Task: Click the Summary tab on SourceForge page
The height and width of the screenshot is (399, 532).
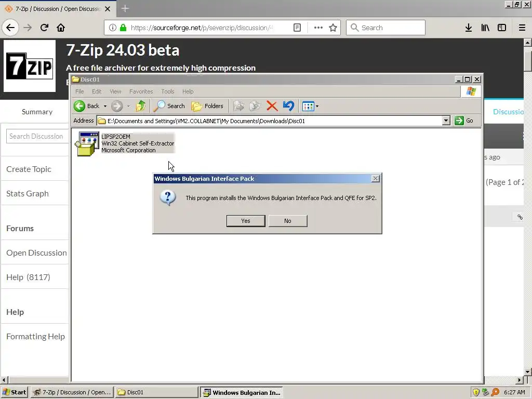Action: pyautogui.click(x=37, y=112)
